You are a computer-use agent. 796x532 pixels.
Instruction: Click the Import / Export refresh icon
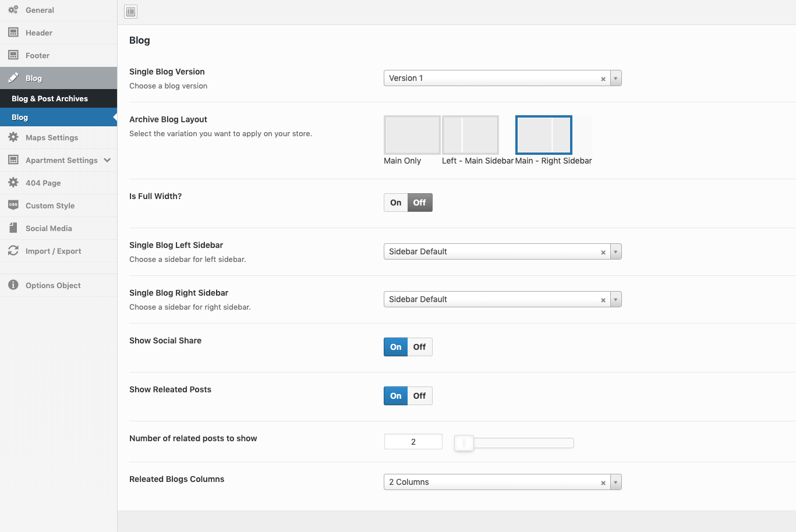click(x=13, y=251)
